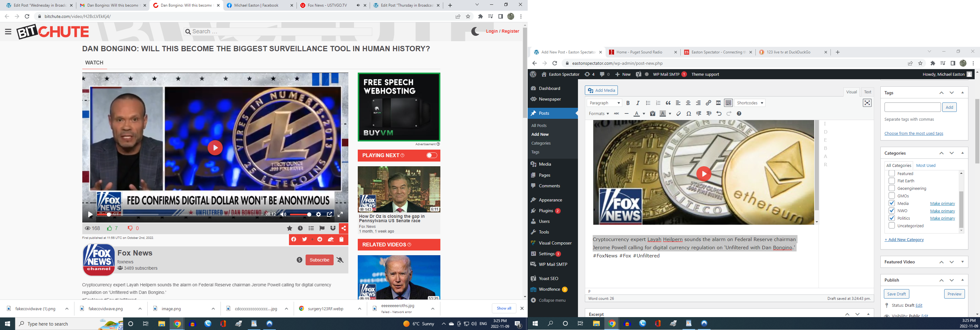Uncheck the Media category checkbox
The width and height of the screenshot is (980, 330).
(x=891, y=203)
